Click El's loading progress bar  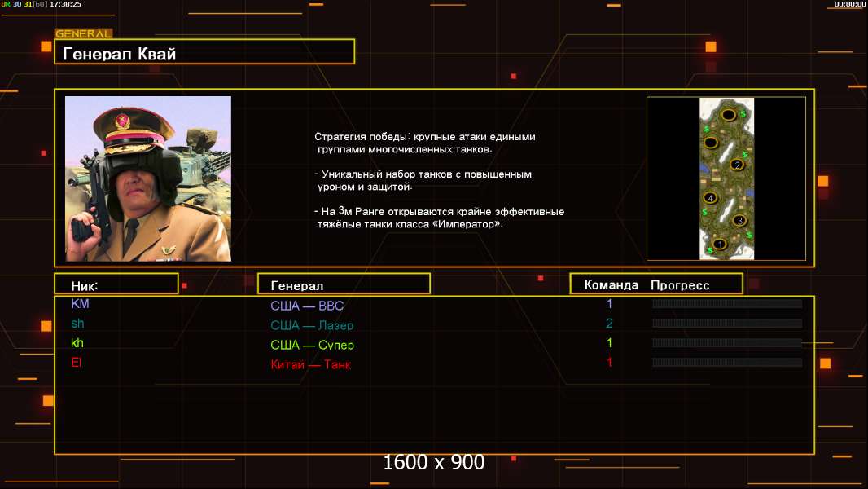click(727, 362)
